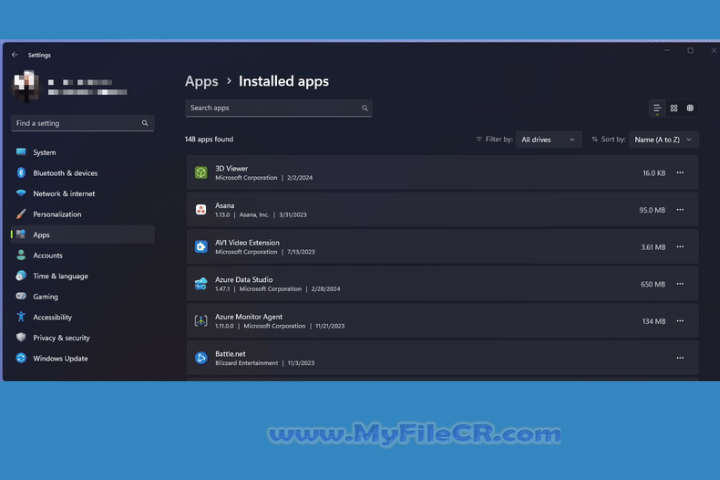This screenshot has height=480, width=720.
Task: Click the Installed apps heading
Action: coord(284,81)
